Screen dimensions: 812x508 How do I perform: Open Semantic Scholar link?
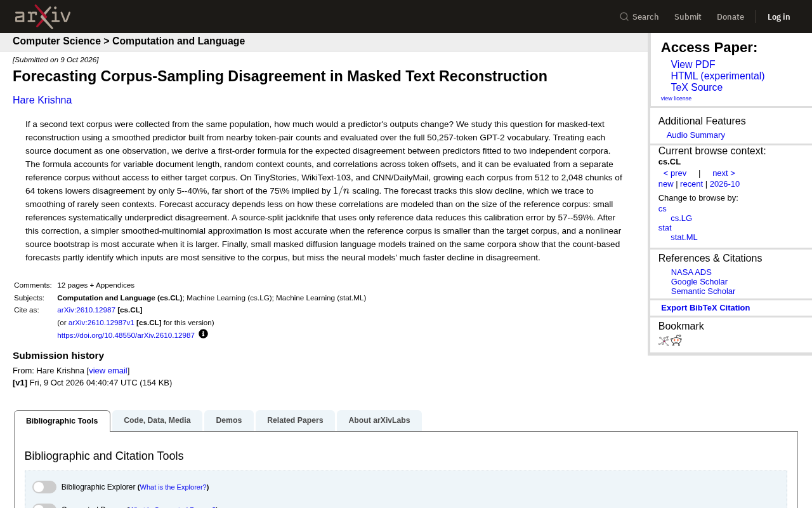click(703, 291)
